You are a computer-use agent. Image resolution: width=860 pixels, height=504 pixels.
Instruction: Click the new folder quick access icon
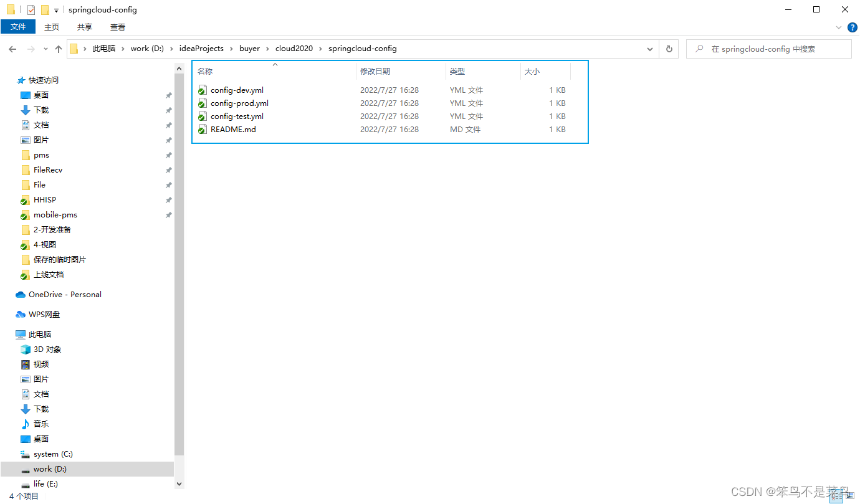point(45,10)
